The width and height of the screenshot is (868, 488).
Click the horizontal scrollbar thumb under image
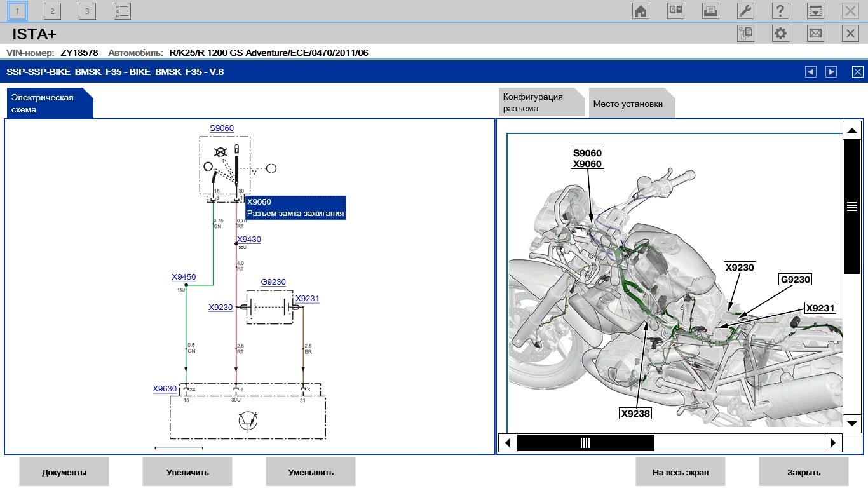point(585,443)
